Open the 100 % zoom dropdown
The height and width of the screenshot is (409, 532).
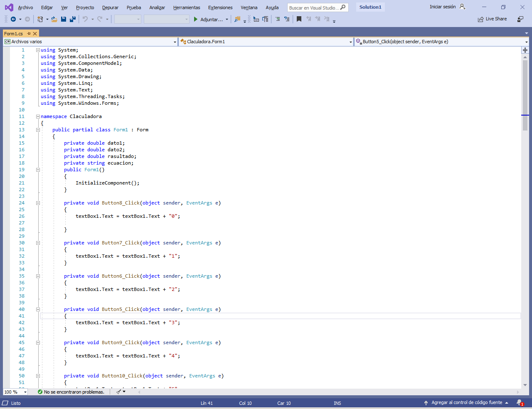coord(25,392)
